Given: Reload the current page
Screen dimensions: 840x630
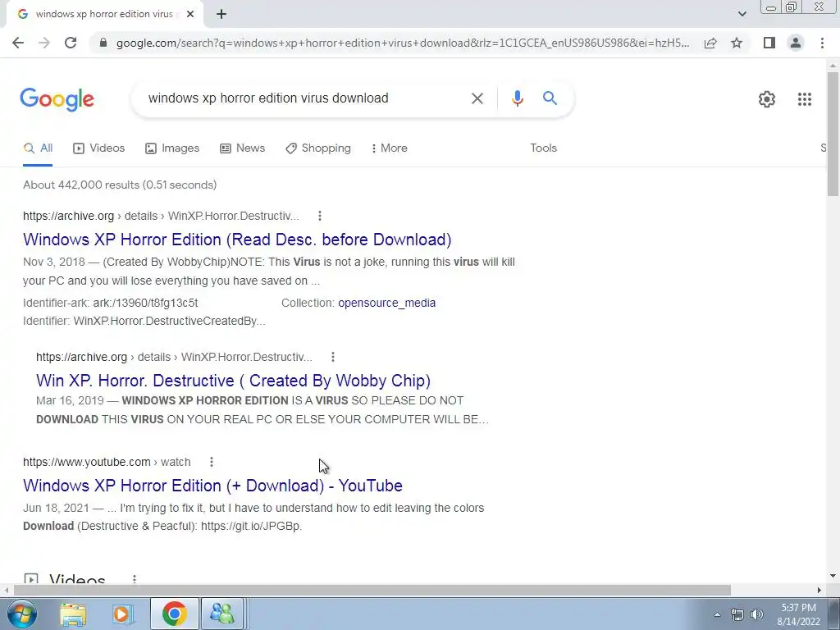Looking at the screenshot, I should click(71, 43).
